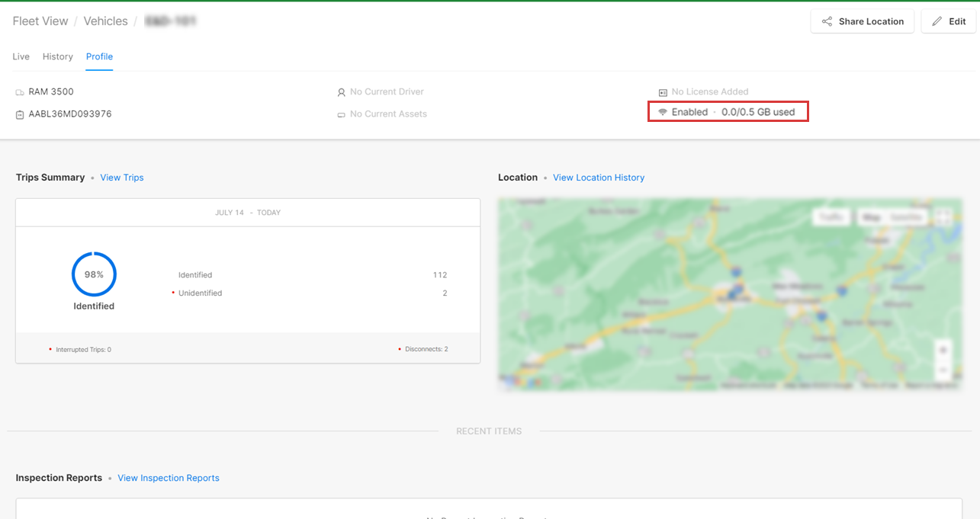Click the Share Location button

coord(862,21)
